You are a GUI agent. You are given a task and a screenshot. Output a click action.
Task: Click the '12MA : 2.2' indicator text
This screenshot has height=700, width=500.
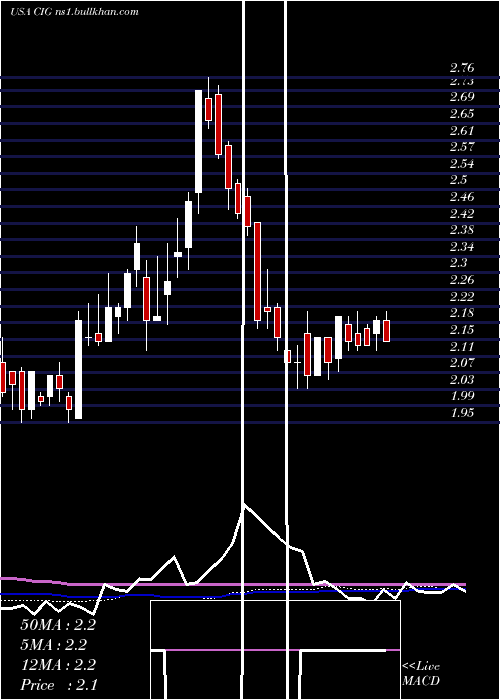[x=58, y=665]
